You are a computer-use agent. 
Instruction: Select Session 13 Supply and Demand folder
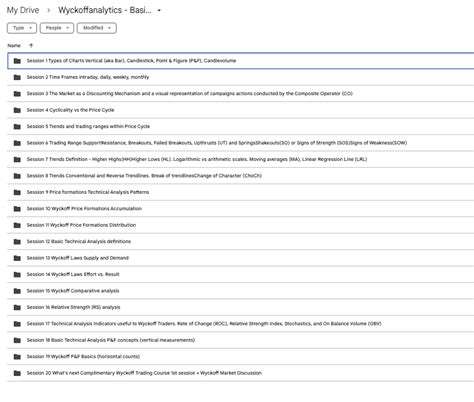(241, 258)
